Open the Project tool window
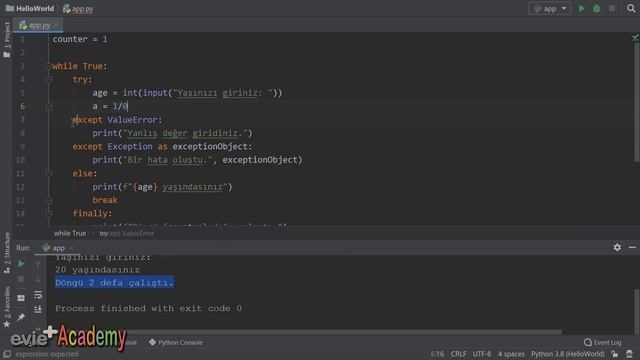This screenshot has height=360, width=640. pos(7,40)
